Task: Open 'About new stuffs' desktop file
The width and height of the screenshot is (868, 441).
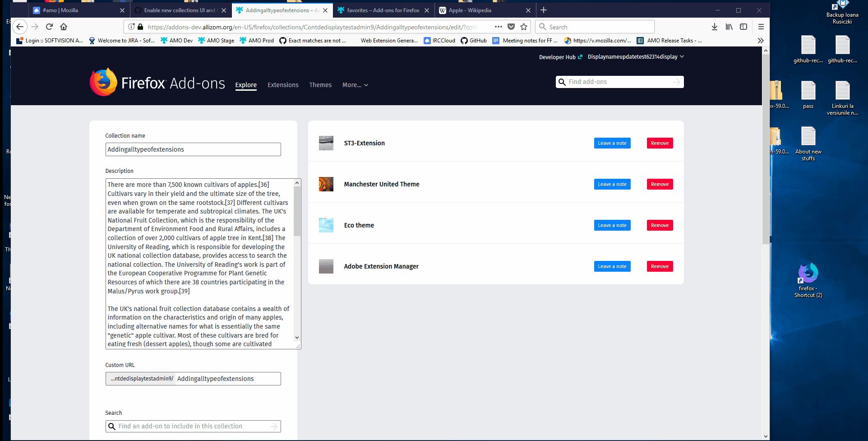Action: click(808, 144)
